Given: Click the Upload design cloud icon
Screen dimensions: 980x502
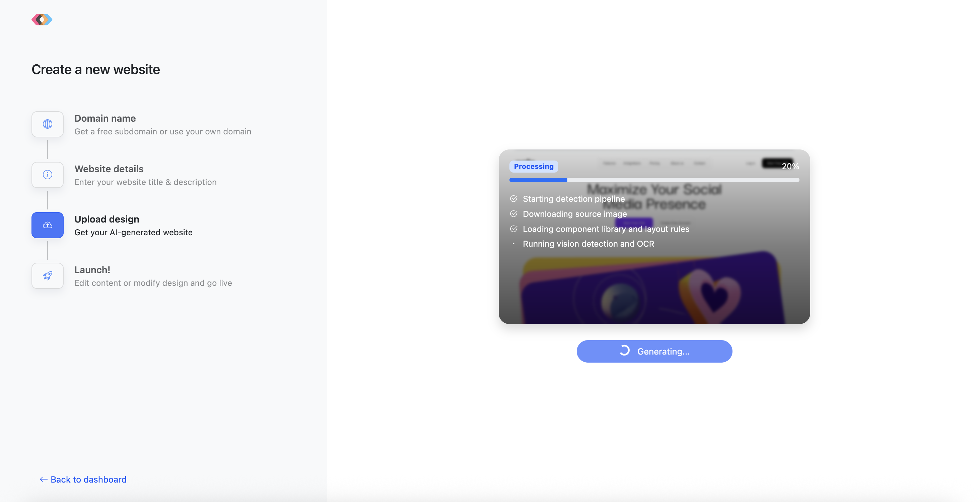Looking at the screenshot, I should (x=48, y=225).
